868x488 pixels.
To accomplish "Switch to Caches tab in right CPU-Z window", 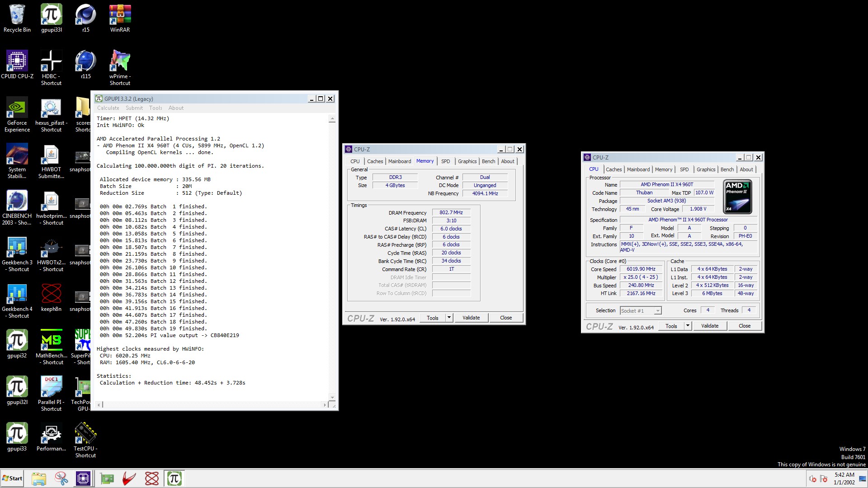I will pos(613,169).
